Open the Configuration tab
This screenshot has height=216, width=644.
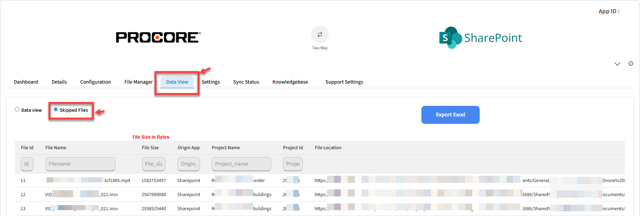[x=95, y=82]
